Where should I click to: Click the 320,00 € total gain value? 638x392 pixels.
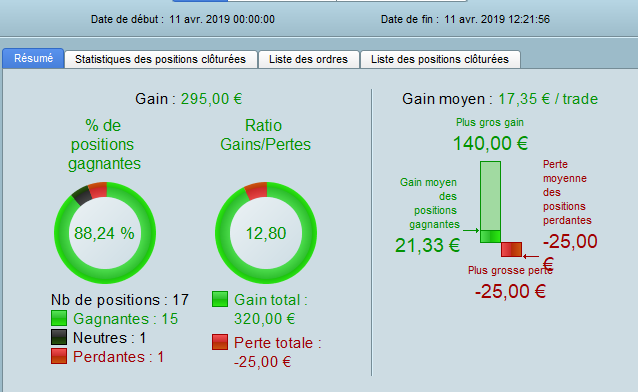pyautogui.click(x=264, y=319)
